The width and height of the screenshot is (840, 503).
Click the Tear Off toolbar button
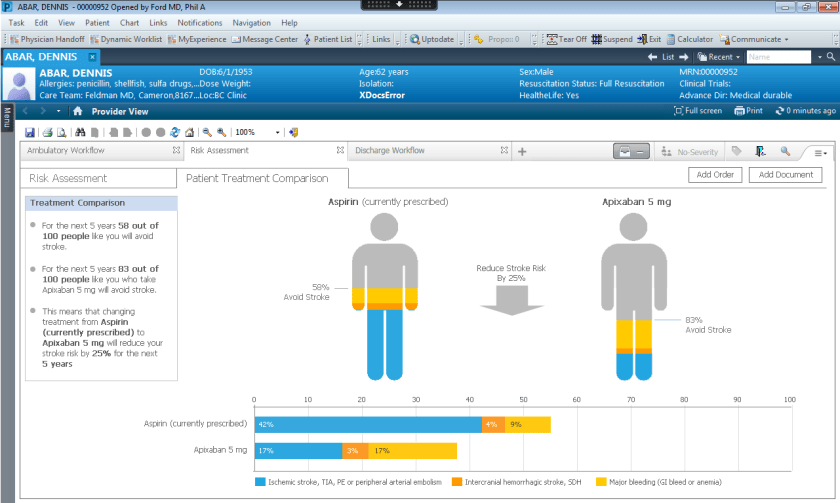(x=566, y=40)
